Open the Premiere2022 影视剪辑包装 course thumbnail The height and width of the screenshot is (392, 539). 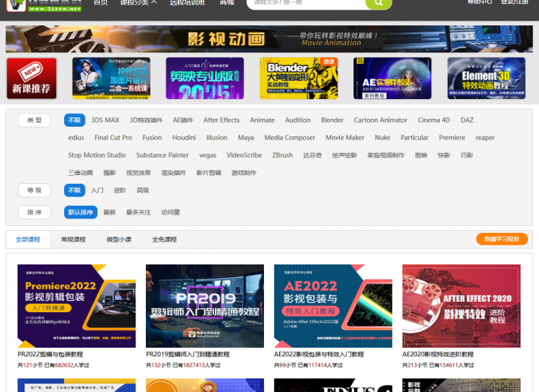(x=77, y=306)
